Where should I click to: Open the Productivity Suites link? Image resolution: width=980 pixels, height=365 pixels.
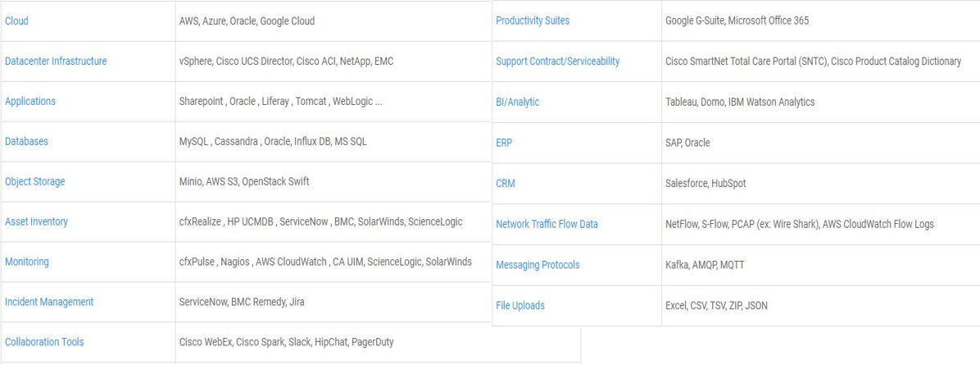point(533,21)
